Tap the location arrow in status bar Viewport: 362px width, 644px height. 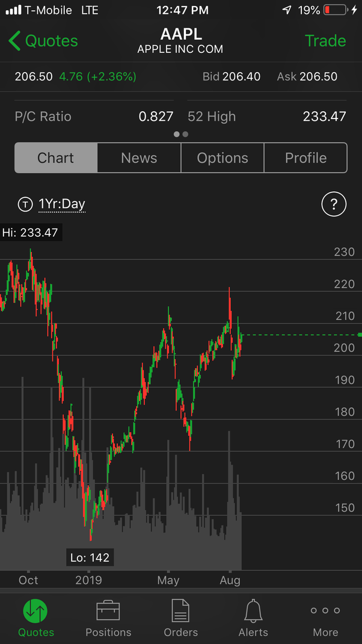tap(287, 10)
